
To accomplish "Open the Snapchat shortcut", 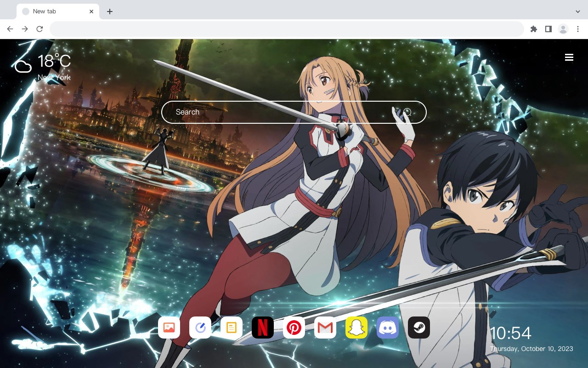I will click(356, 328).
